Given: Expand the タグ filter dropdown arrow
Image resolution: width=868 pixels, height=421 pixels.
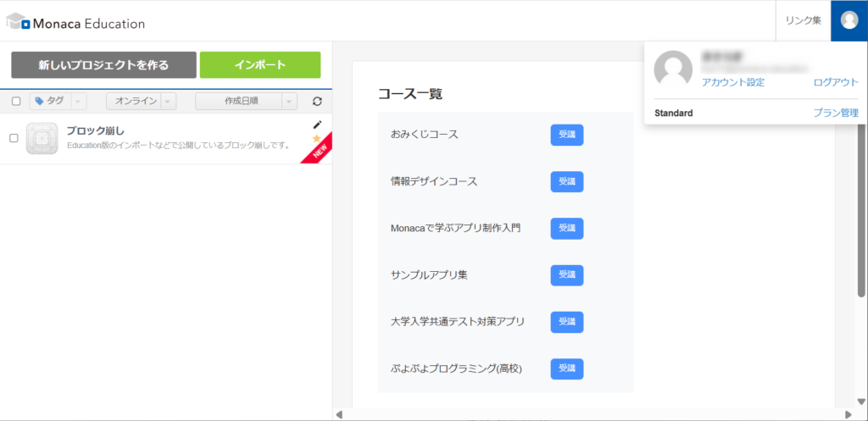Looking at the screenshot, I should tap(78, 102).
